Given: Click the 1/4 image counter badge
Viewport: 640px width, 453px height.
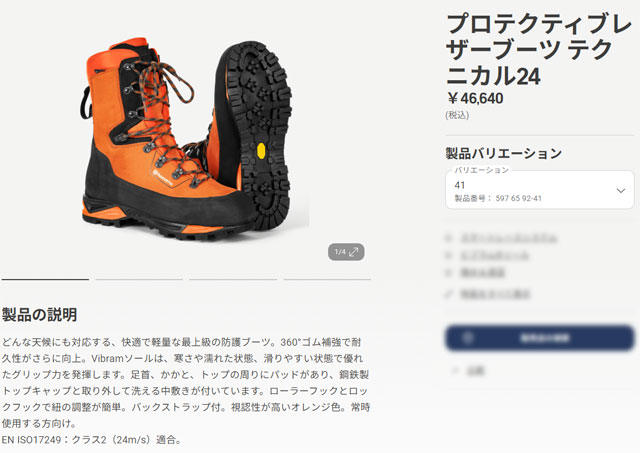Looking at the screenshot, I should pos(346,252).
